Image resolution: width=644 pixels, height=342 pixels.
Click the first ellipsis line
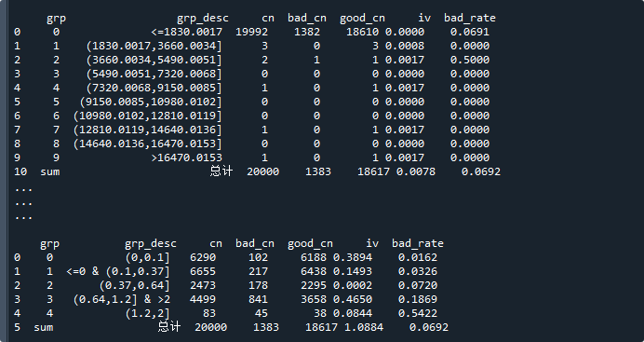point(23,190)
